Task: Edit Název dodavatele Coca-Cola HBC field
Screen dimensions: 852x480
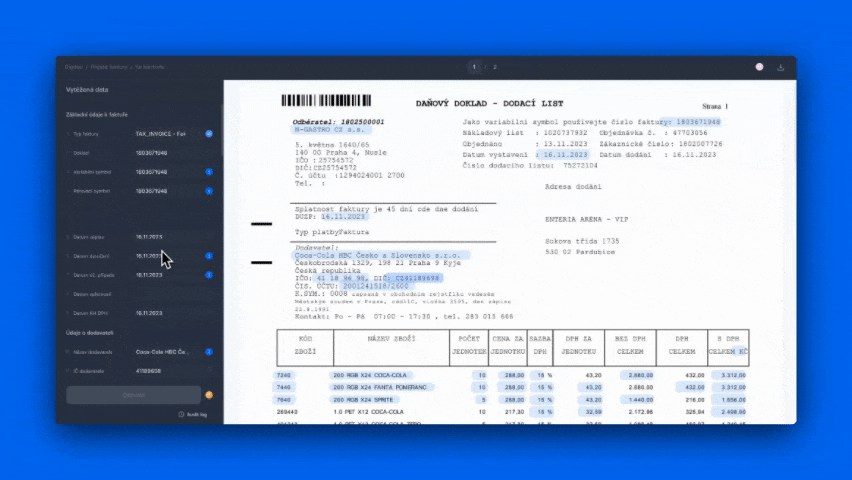Action: tap(167, 352)
